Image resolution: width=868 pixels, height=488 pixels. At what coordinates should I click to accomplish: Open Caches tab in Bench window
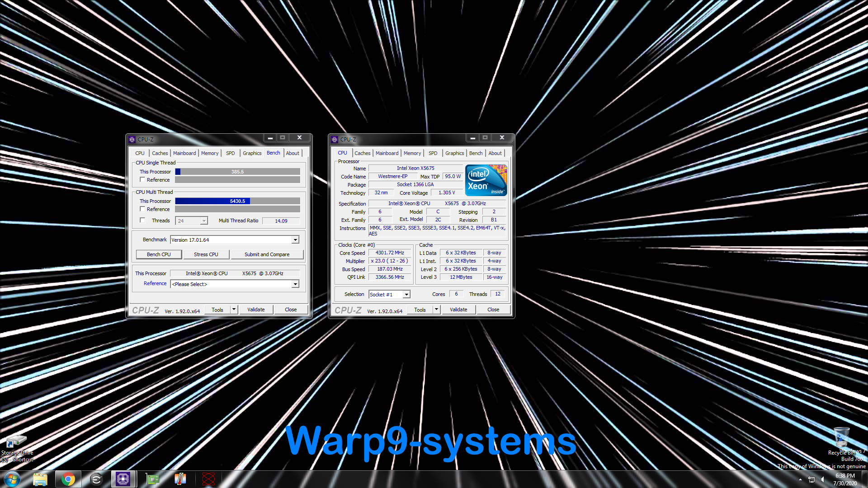coord(160,153)
